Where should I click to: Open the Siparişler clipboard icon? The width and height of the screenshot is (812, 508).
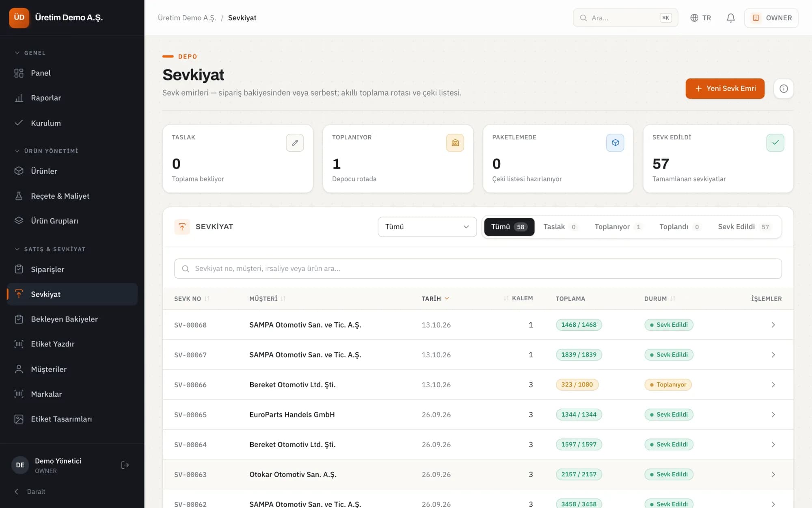(x=19, y=269)
